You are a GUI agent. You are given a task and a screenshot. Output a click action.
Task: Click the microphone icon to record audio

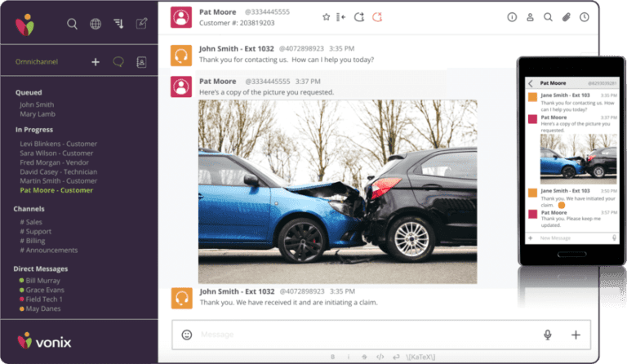pyautogui.click(x=547, y=334)
